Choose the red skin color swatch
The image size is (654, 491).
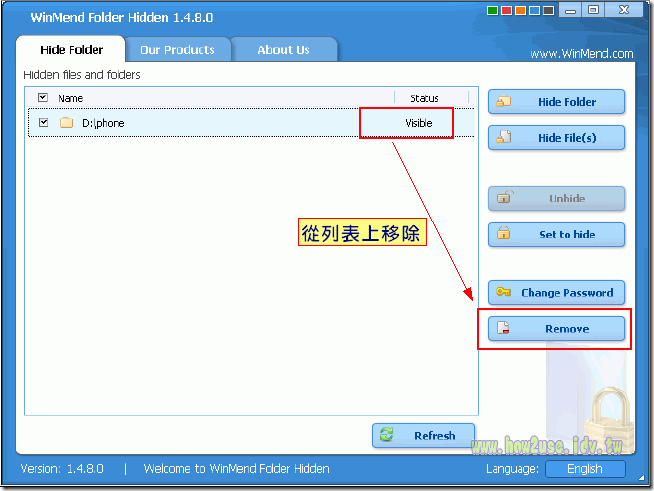pos(506,10)
